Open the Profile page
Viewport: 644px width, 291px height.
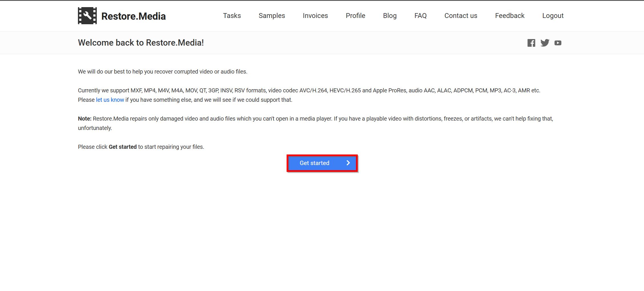(355, 16)
